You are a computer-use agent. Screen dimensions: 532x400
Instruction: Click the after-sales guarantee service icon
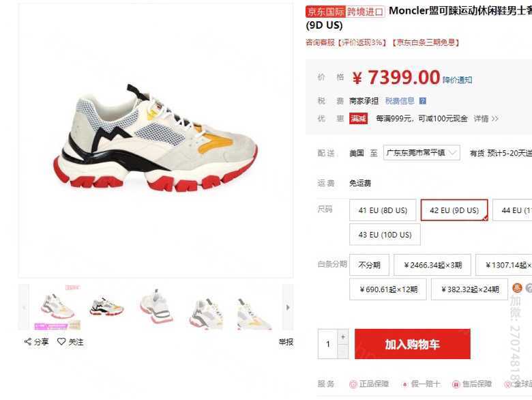(x=456, y=384)
